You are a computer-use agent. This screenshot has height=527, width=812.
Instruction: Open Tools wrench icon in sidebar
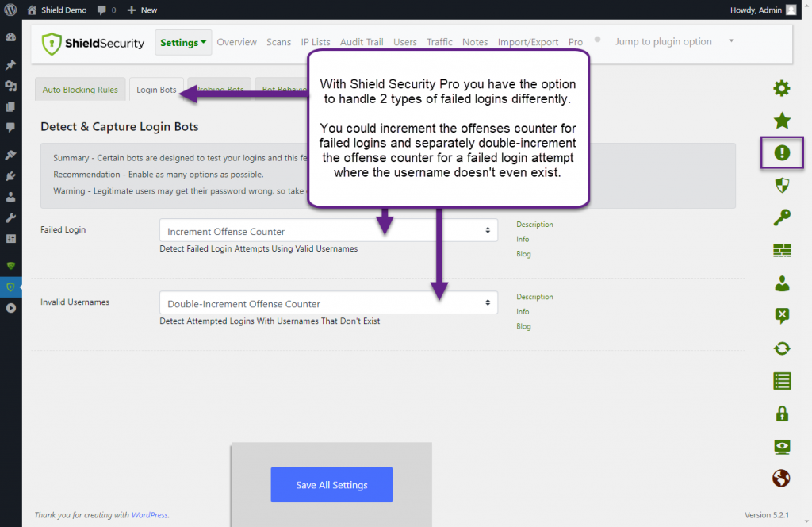tap(10, 217)
